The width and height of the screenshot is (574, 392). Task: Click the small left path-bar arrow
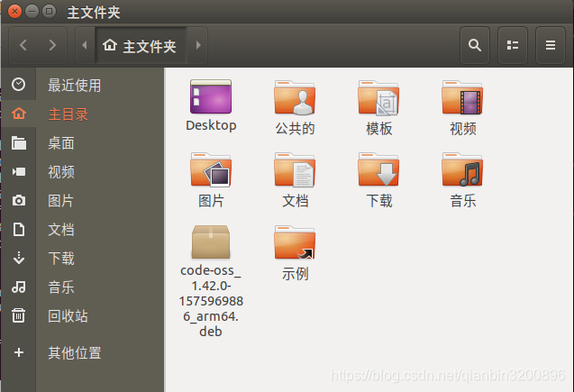tap(85, 45)
